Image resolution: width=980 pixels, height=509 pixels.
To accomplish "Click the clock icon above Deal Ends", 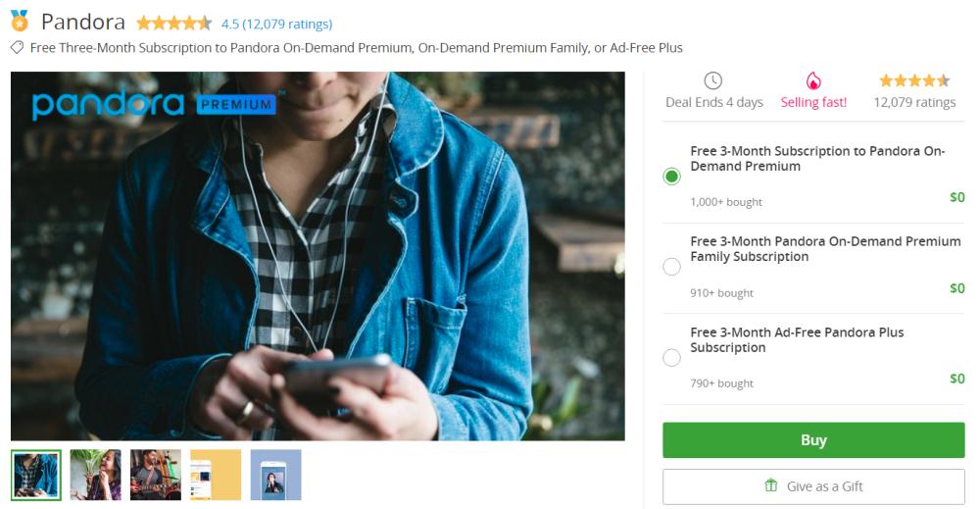I will click(713, 80).
